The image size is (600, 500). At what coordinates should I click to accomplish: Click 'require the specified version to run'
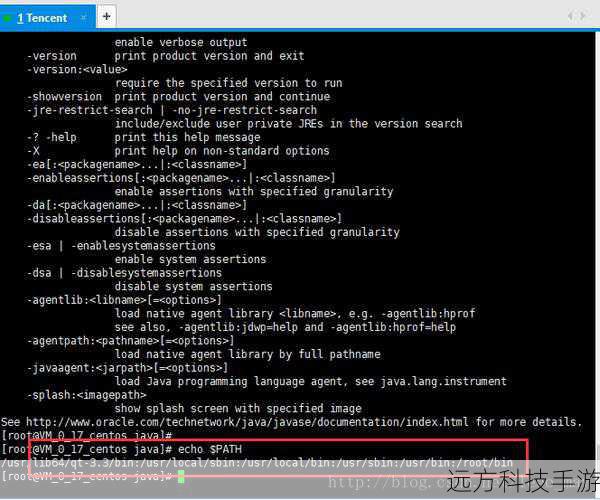tap(229, 83)
